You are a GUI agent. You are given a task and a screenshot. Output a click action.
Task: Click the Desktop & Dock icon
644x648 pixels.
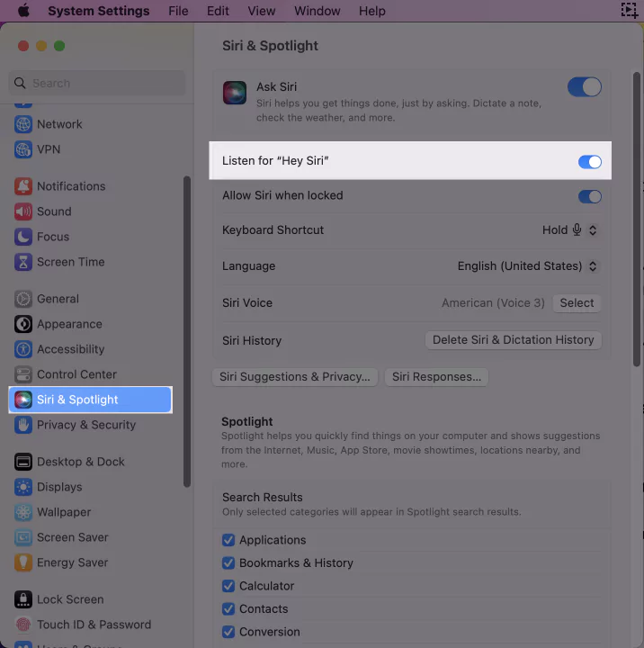[23, 462]
